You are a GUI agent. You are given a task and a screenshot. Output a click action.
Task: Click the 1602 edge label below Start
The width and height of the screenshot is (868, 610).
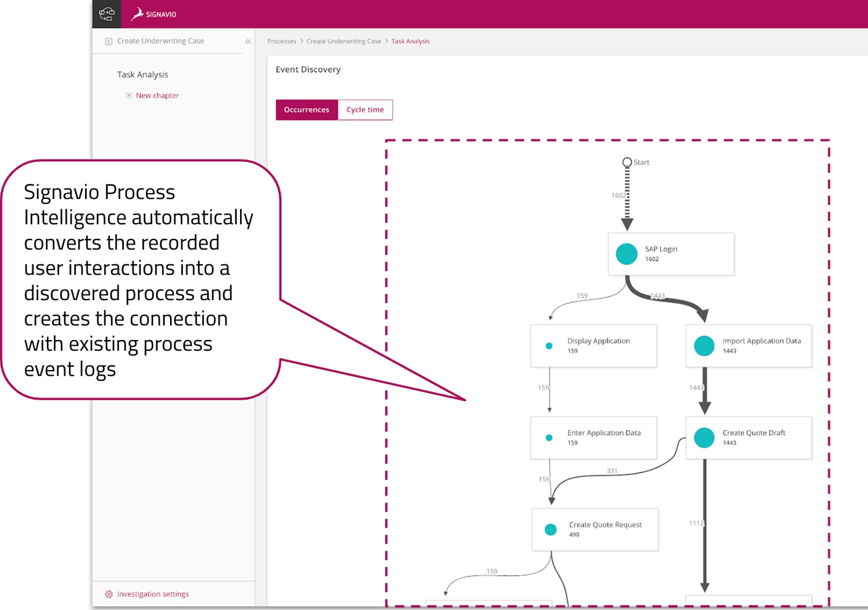pos(619,195)
